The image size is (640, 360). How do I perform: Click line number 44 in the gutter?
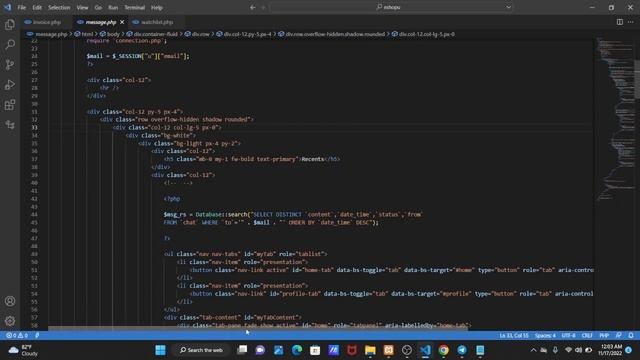[x=35, y=215]
